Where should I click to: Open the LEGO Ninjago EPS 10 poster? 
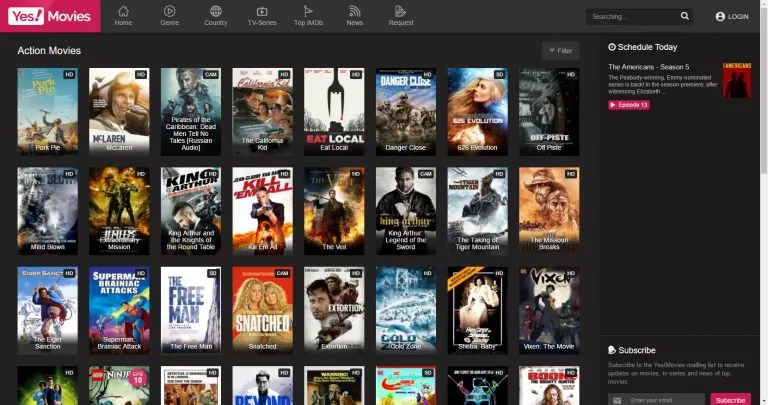pyautogui.click(x=119, y=386)
